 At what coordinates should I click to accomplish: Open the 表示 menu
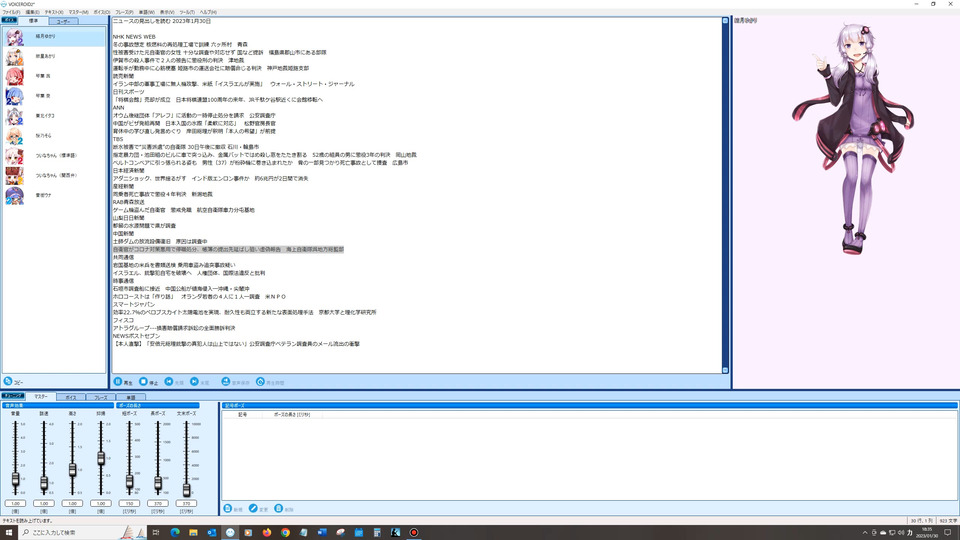click(x=167, y=12)
